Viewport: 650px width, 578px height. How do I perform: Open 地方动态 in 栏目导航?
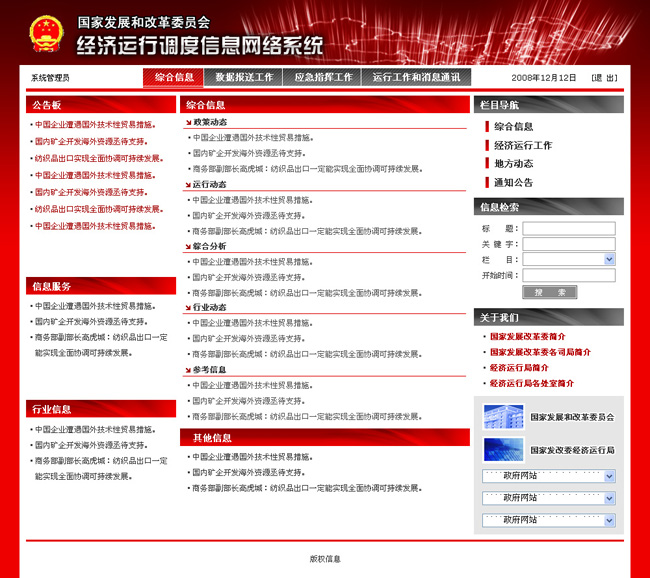coord(513,164)
